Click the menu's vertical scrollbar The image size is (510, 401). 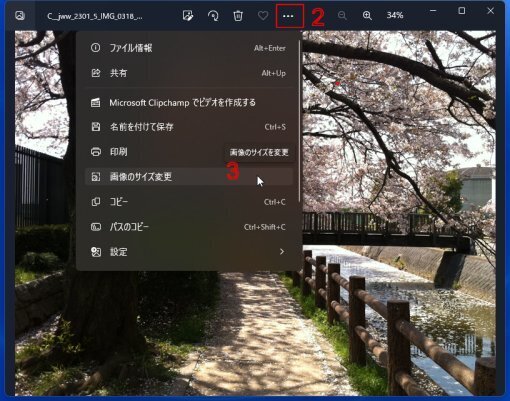(299, 120)
